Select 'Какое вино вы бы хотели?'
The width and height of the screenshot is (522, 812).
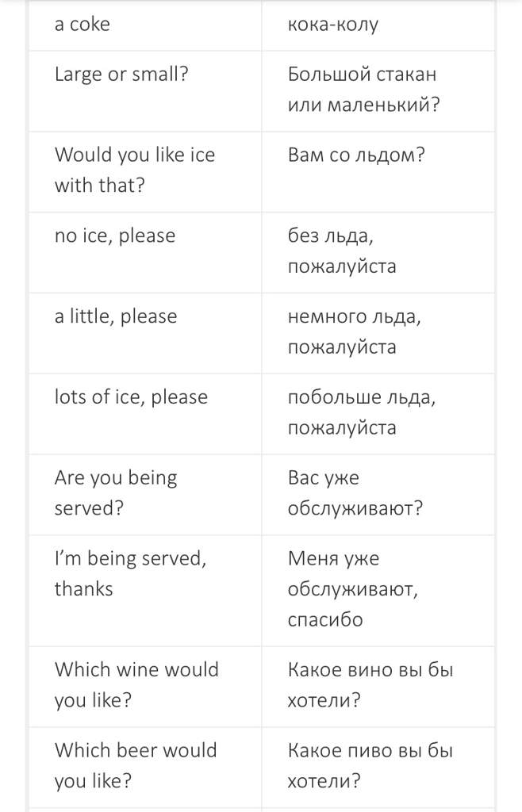(x=370, y=685)
